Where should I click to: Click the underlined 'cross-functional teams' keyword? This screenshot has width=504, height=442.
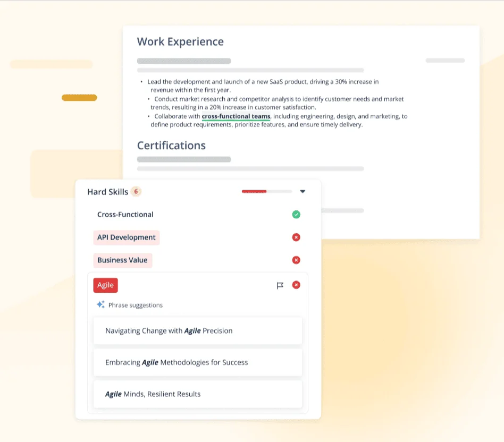click(236, 116)
